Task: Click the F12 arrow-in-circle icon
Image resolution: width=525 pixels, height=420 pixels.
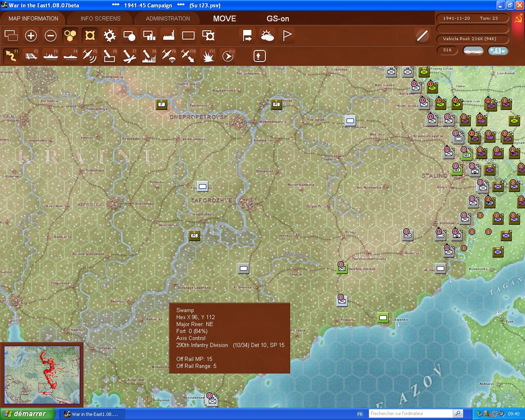Action: (228, 55)
